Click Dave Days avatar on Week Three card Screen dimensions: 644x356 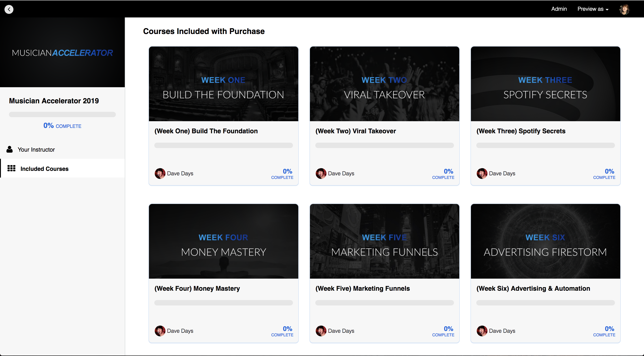point(482,173)
